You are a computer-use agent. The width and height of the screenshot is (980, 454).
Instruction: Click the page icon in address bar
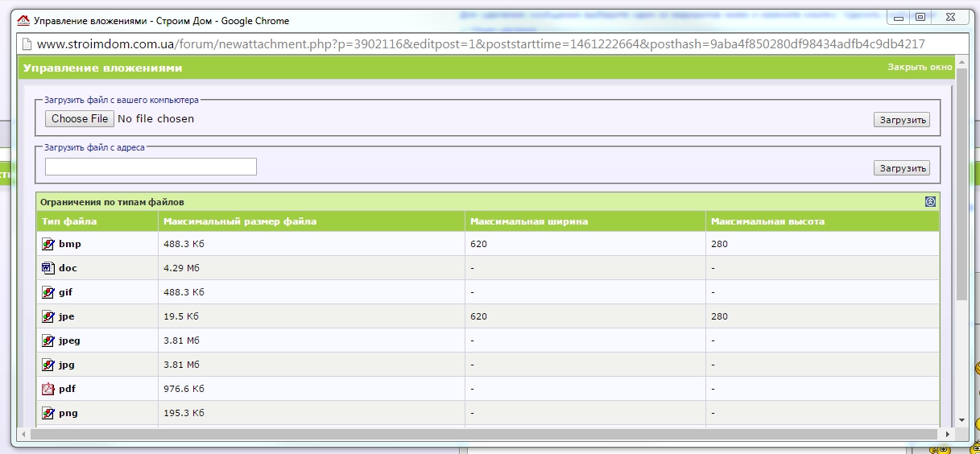(27, 45)
